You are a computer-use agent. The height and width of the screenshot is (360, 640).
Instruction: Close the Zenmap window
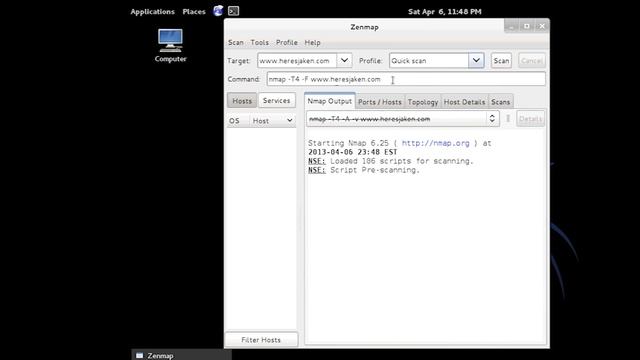(x=542, y=26)
